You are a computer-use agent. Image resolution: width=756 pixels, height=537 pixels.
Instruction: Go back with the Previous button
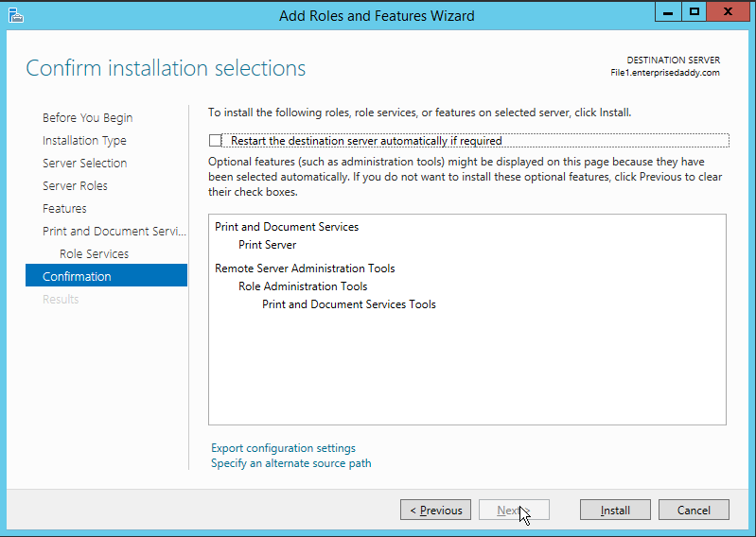435,511
